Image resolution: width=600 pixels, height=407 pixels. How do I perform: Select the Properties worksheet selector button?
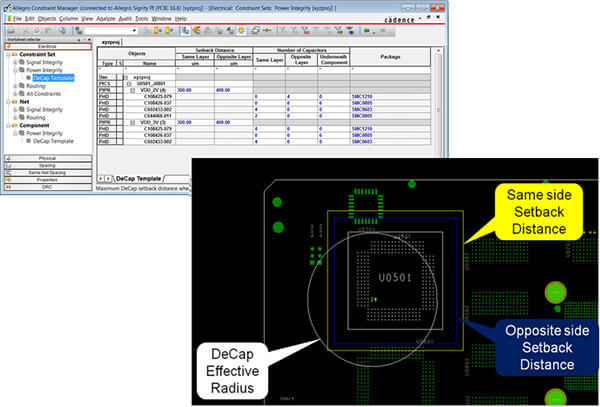48,180
